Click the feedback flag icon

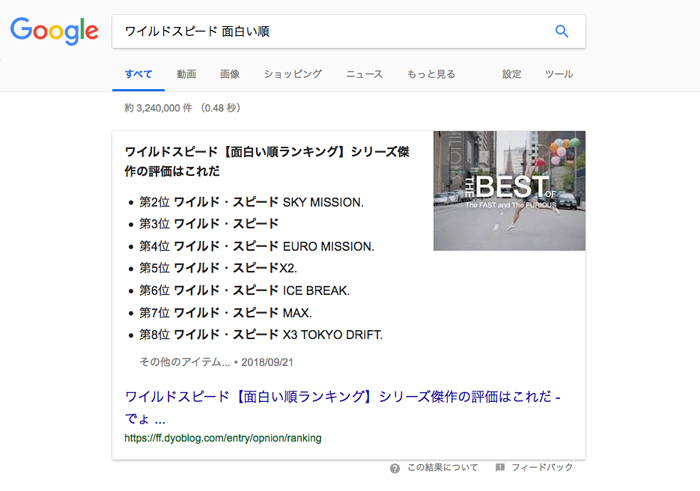point(500,467)
